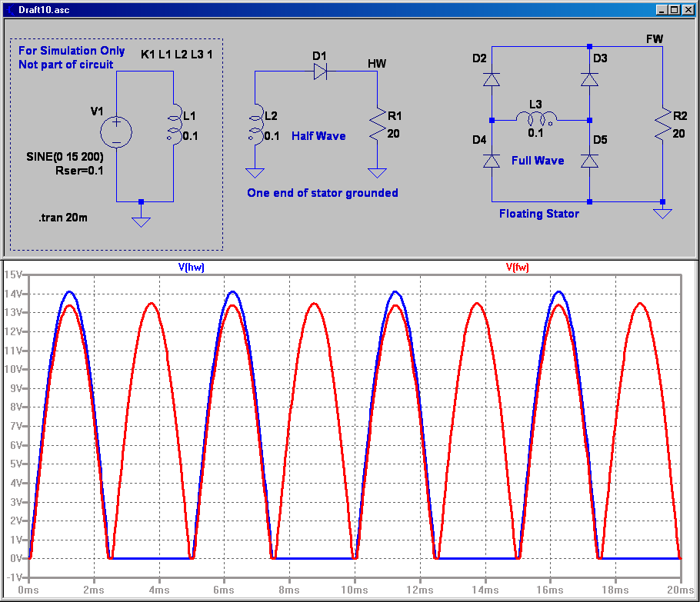Select the D3 diode symbol
Viewport: 700px width, 602px height.
[589, 79]
